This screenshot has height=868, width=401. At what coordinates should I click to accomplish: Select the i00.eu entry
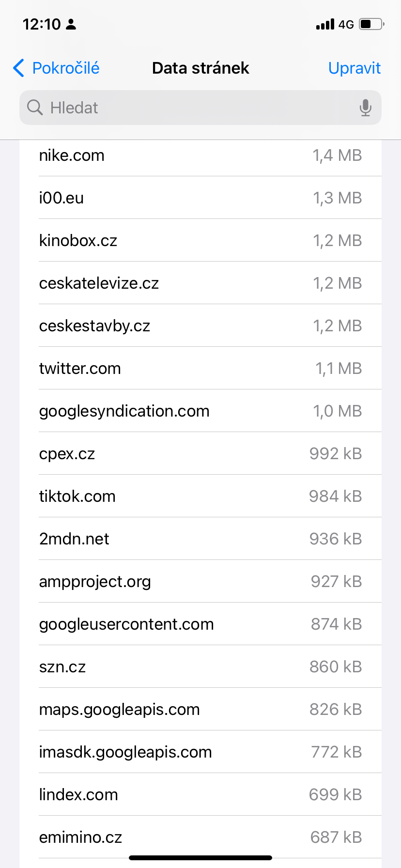coord(200,198)
